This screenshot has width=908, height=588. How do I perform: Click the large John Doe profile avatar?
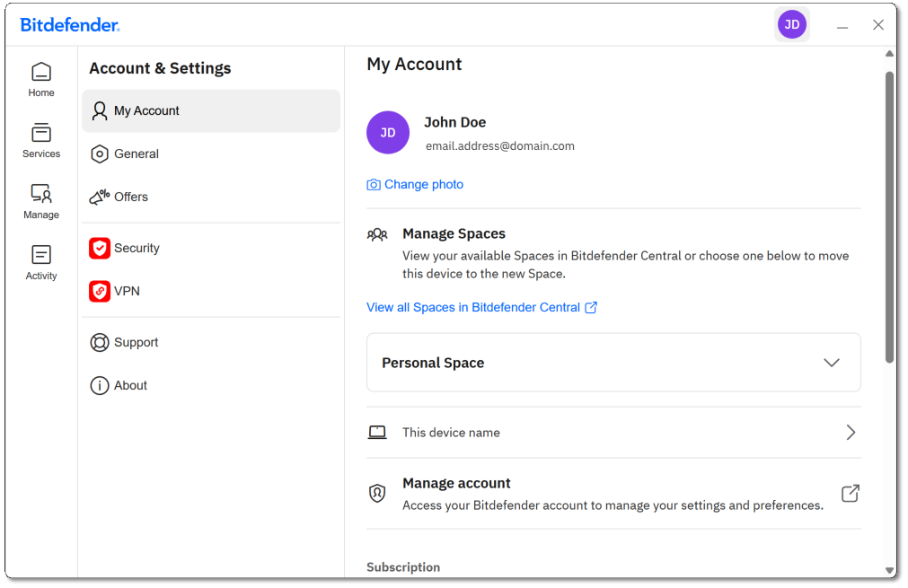pos(388,133)
